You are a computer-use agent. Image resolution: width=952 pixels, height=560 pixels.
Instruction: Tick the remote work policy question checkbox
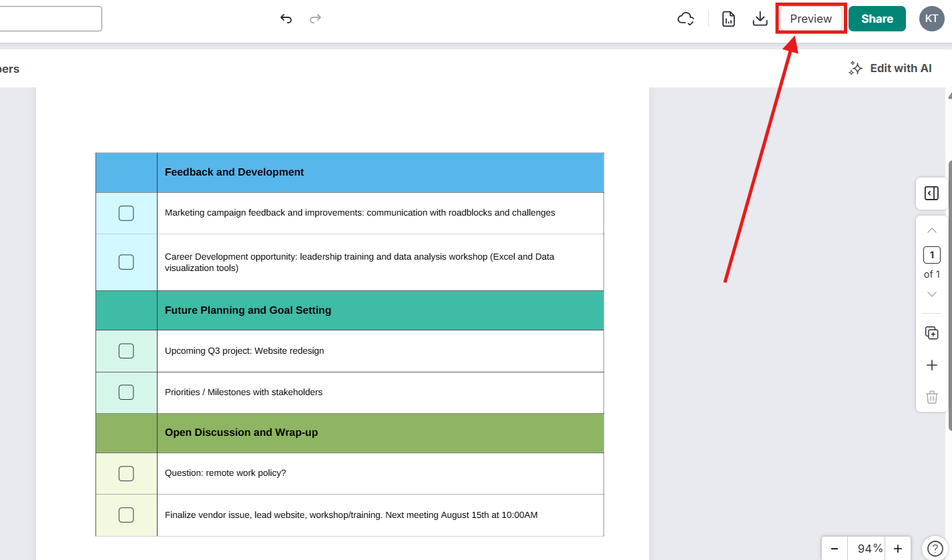pyautogui.click(x=126, y=473)
